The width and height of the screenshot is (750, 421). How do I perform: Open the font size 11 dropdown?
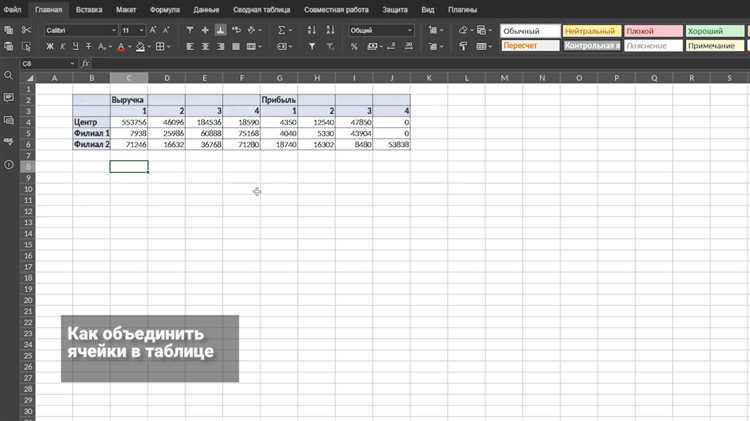pos(141,30)
